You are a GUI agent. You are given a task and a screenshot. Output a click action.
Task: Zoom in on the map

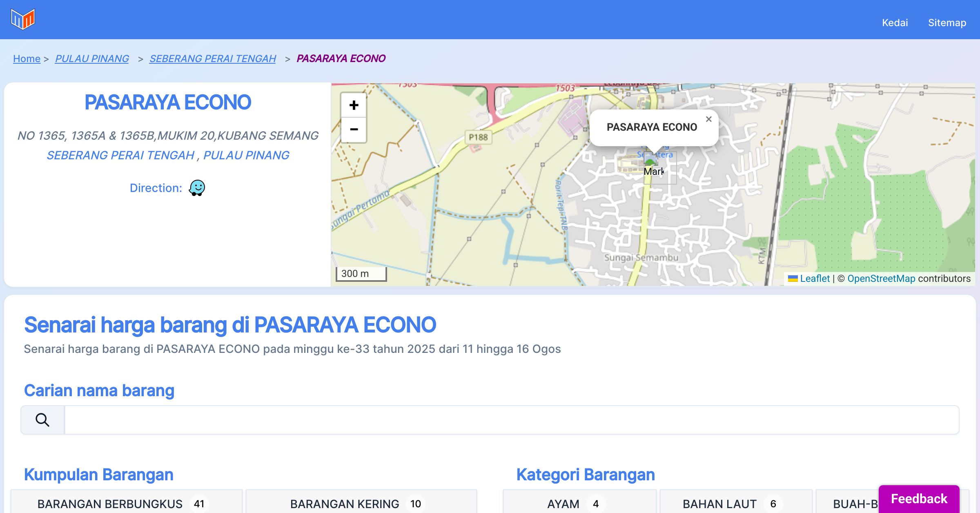(354, 105)
